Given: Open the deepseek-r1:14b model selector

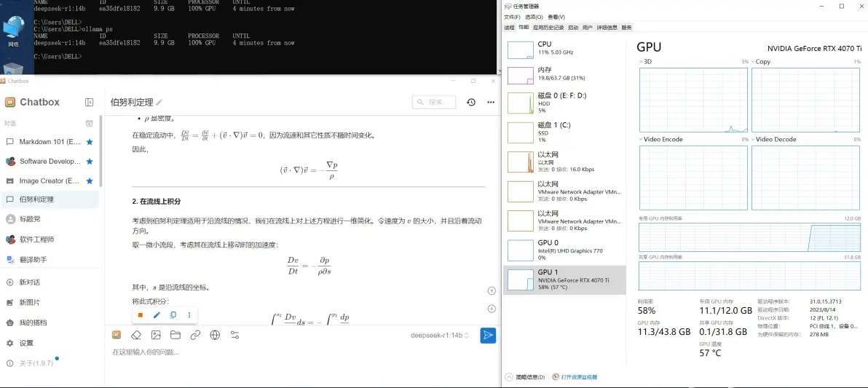Looking at the screenshot, I should click(x=440, y=336).
